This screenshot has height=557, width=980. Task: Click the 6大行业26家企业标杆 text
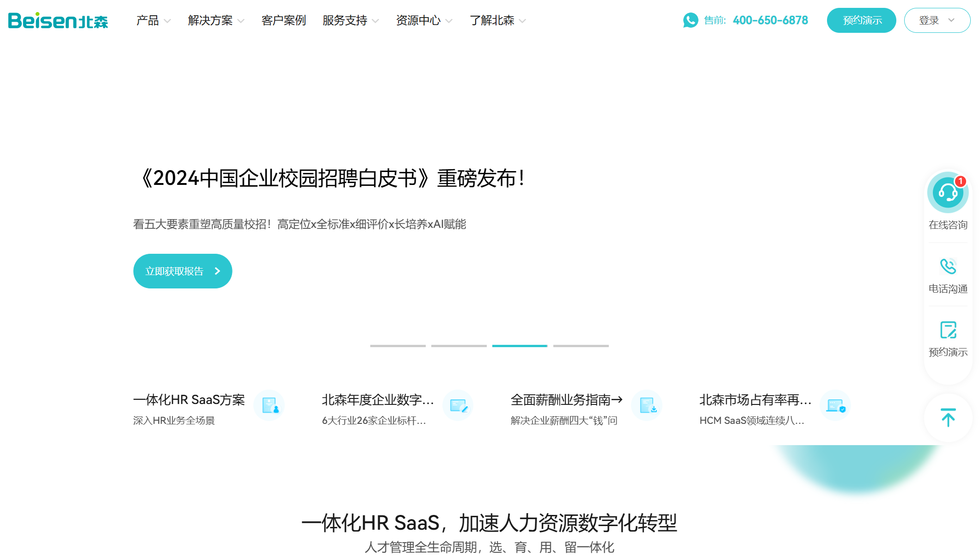[x=374, y=421]
